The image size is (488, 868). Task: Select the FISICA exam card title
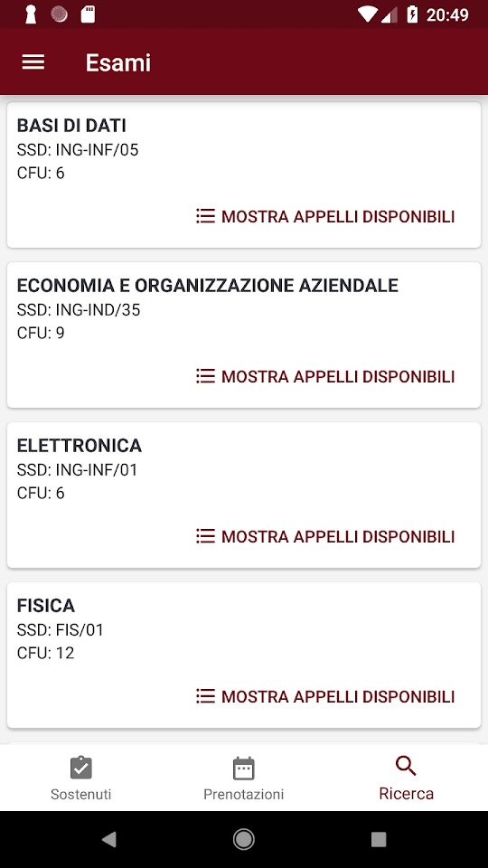[x=46, y=606]
